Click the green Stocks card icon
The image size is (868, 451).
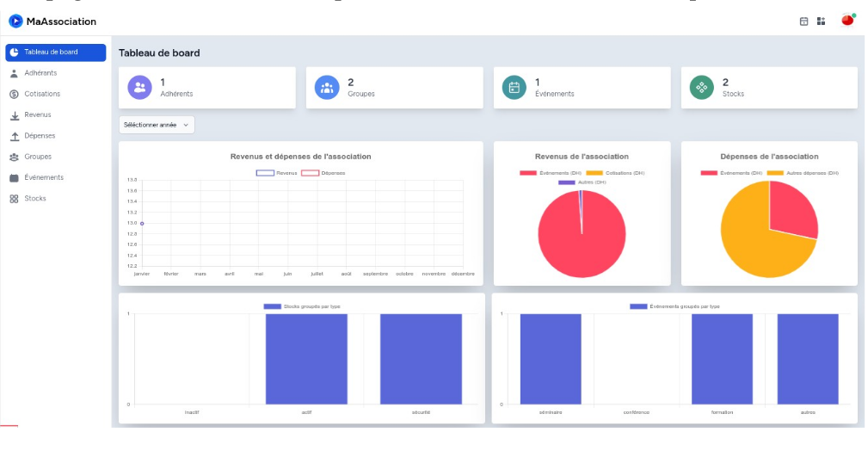click(x=701, y=88)
